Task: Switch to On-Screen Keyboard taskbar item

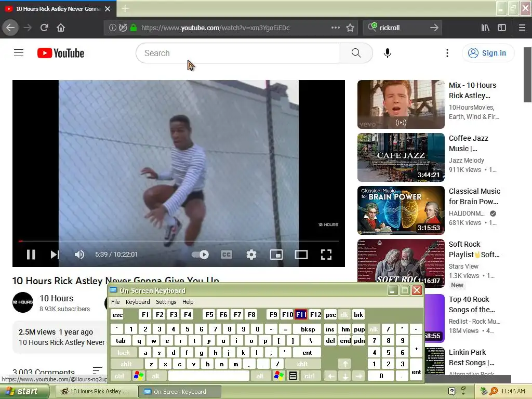Action: [180, 391]
